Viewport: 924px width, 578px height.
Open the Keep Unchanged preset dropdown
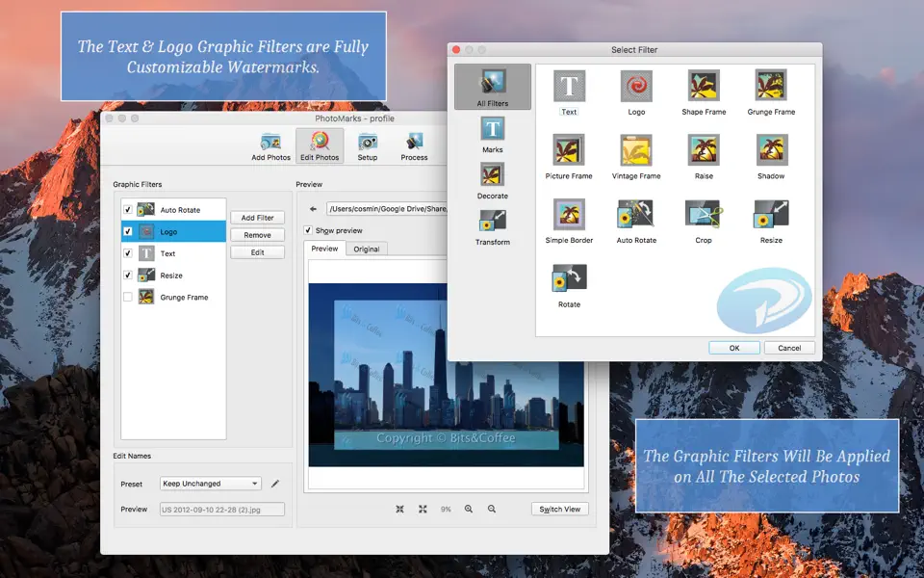[x=211, y=483]
